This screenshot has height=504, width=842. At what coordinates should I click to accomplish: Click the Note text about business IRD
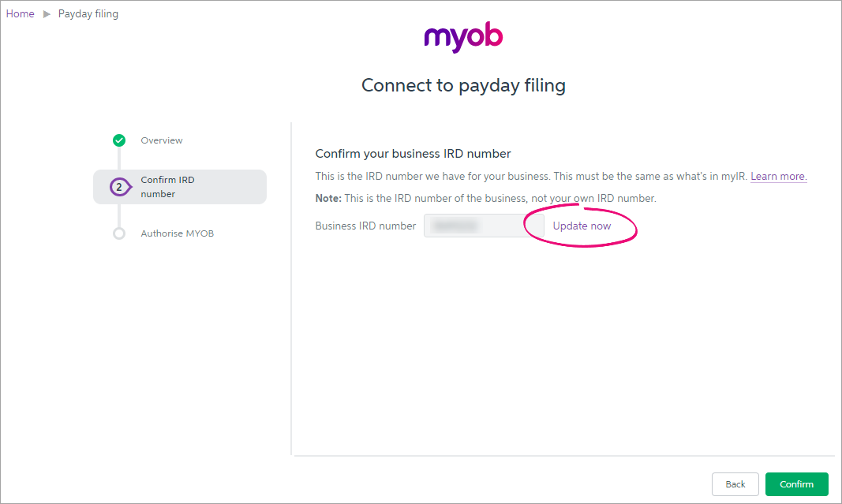click(485, 198)
